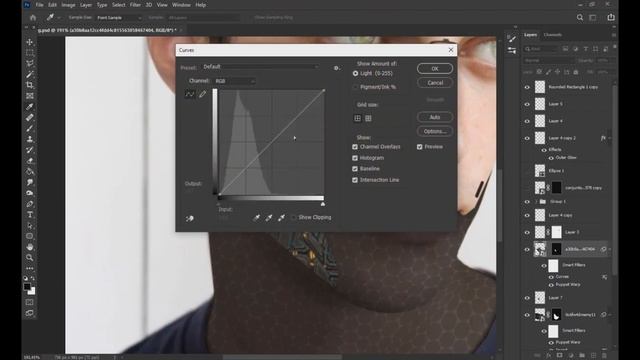Viewport: 640px width, 360px height.
Task: Select the simple grid size icon
Action: click(x=358, y=118)
